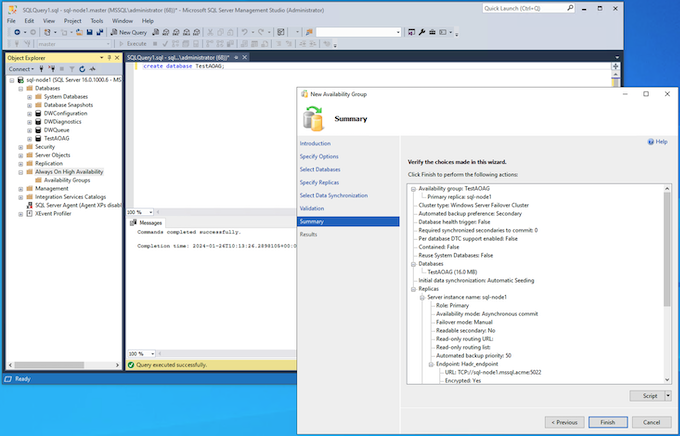This screenshot has height=436, width=680.
Task: Click the parse checkmark icon
Action: pos(165,44)
